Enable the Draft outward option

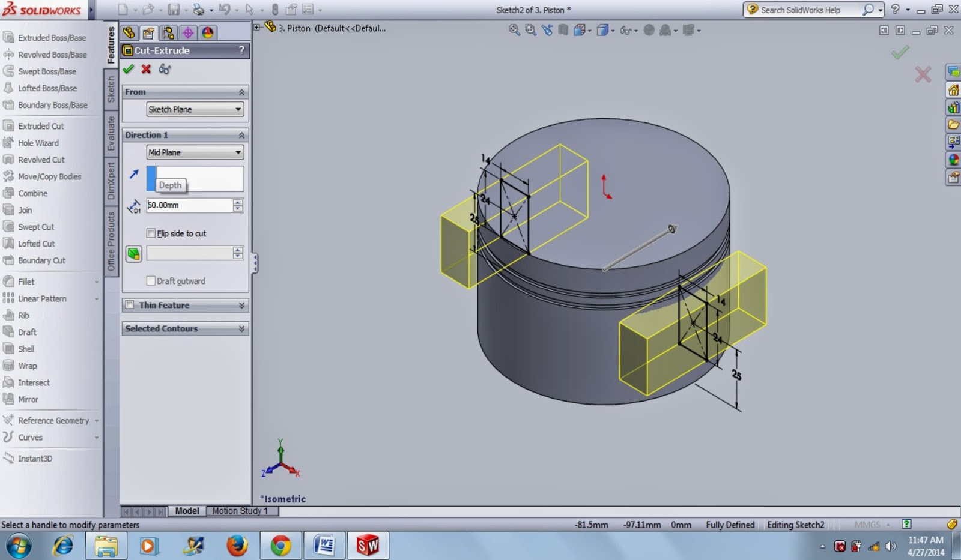click(x=151, y=280)
